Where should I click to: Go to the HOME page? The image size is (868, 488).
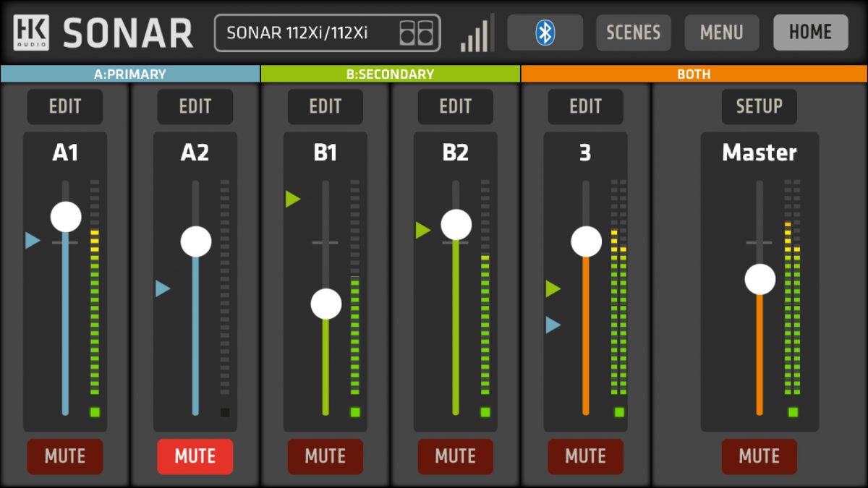(x=810, y=33)
